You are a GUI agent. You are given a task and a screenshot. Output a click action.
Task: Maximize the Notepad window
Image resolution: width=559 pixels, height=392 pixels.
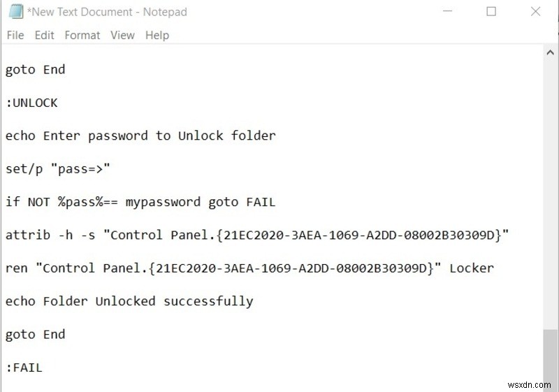pos(491,12)
